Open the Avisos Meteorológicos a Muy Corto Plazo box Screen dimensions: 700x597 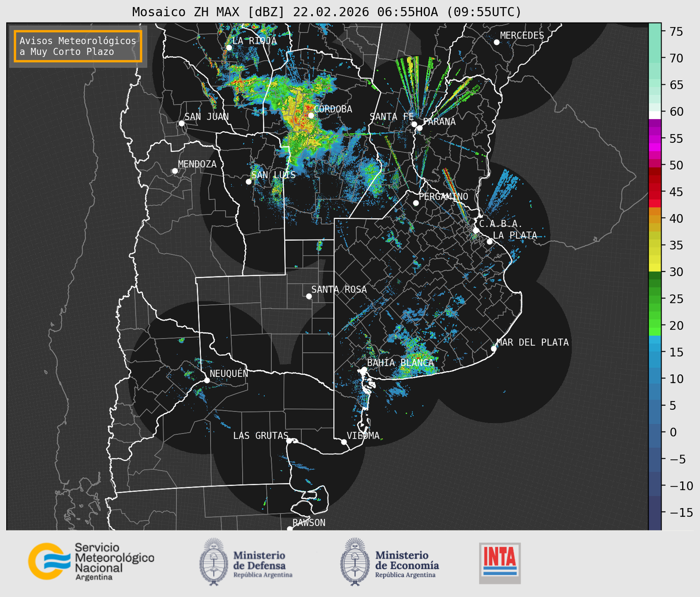coord(78,46)
